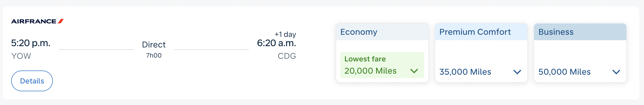The height and width of the screenshot is (105, 644).
Task: Click the Air France logo
Action: (34, 21)
